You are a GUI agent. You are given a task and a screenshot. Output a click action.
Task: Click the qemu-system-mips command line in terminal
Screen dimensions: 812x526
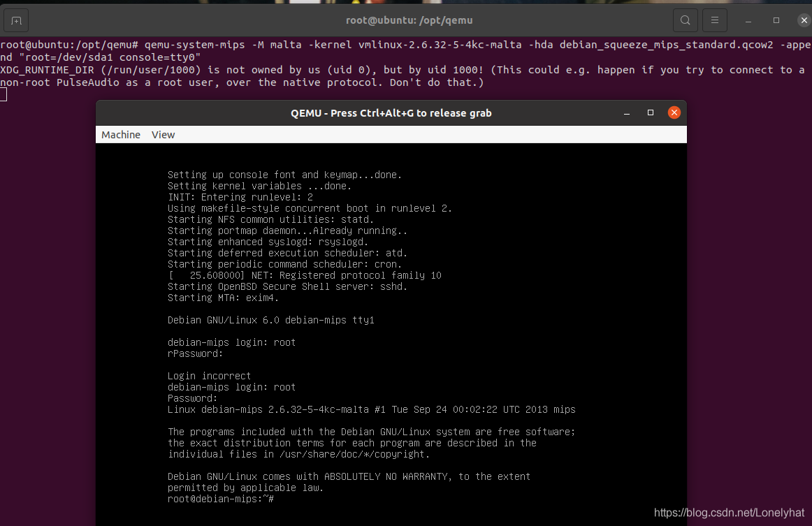tap(405, 51)
